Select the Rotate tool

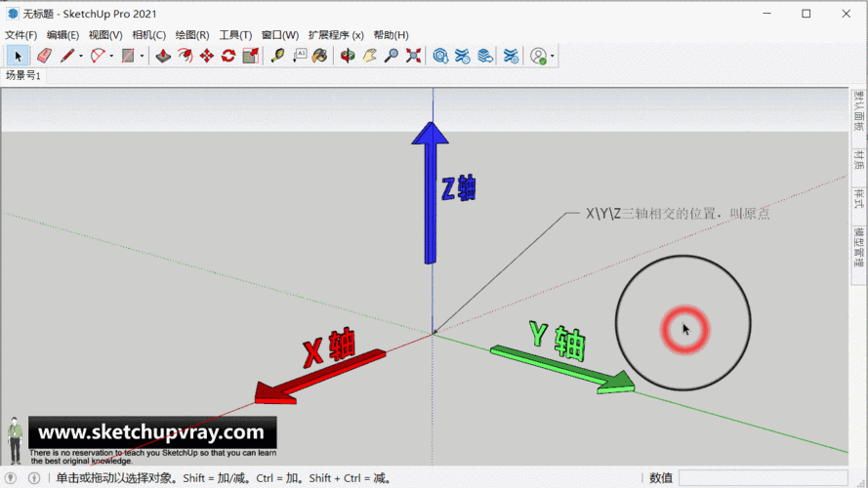pos(228,56)
